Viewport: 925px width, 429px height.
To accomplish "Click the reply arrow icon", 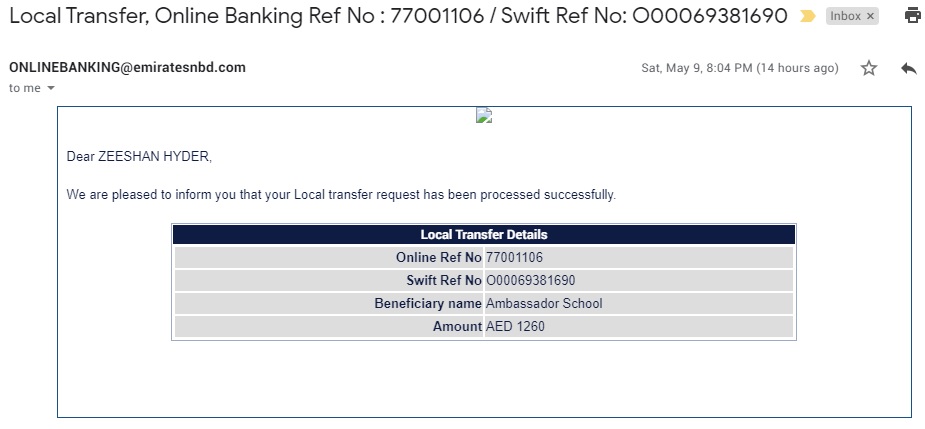I will [x=908, y=68].
